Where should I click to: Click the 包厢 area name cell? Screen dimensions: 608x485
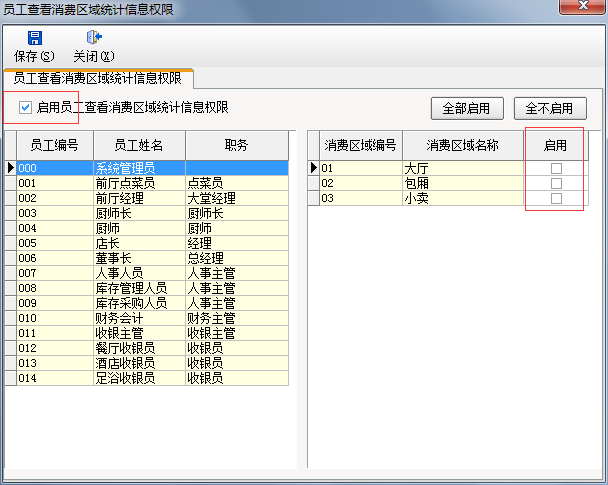coord(463,183)
